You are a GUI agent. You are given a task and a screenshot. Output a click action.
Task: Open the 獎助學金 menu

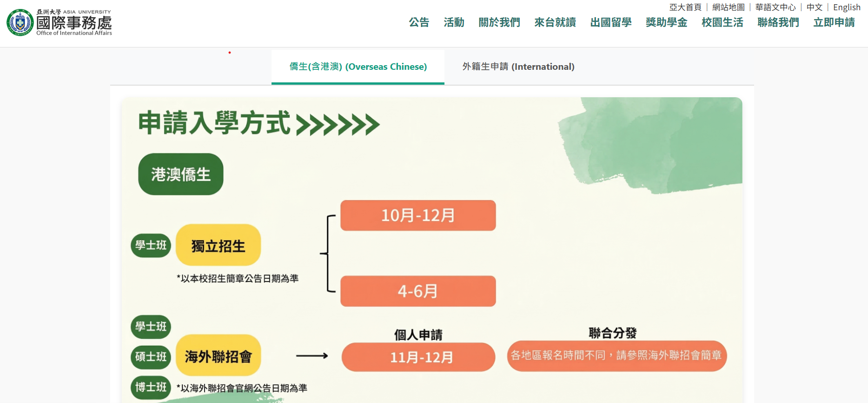tap(666, 22)
